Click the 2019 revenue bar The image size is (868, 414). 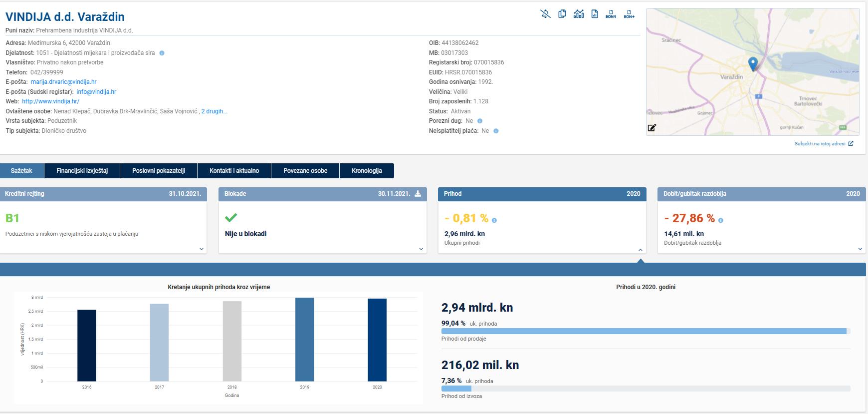[305, 340]
